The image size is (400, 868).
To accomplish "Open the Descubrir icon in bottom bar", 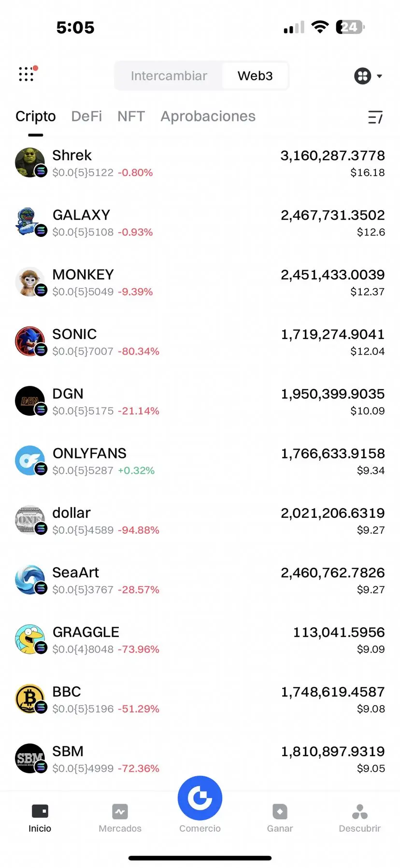I will coord(360,811).
